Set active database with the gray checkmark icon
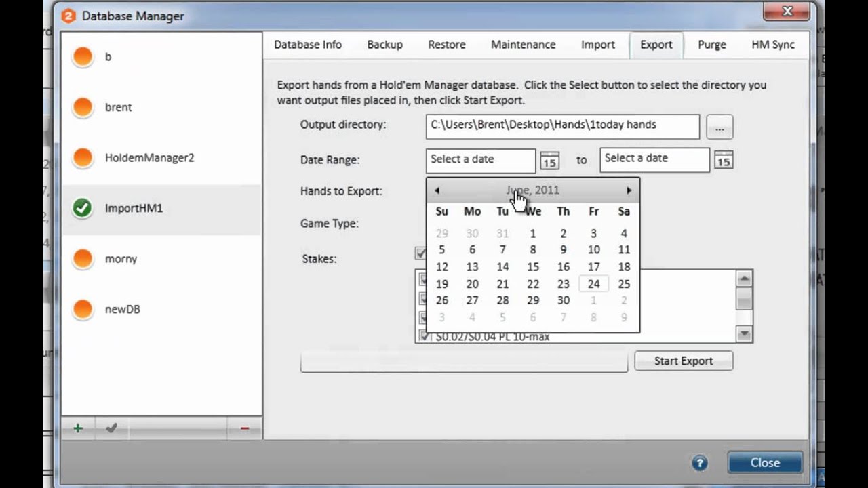The height and width of the screenshot is (488, 868). [112, 428]
